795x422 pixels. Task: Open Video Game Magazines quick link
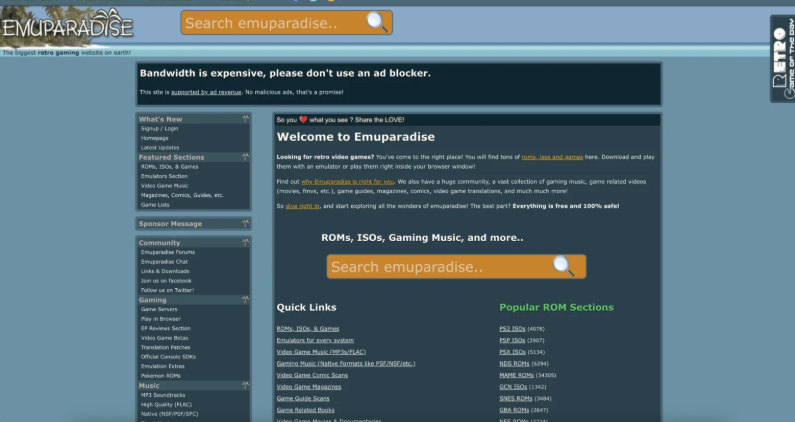pos(309,387)
